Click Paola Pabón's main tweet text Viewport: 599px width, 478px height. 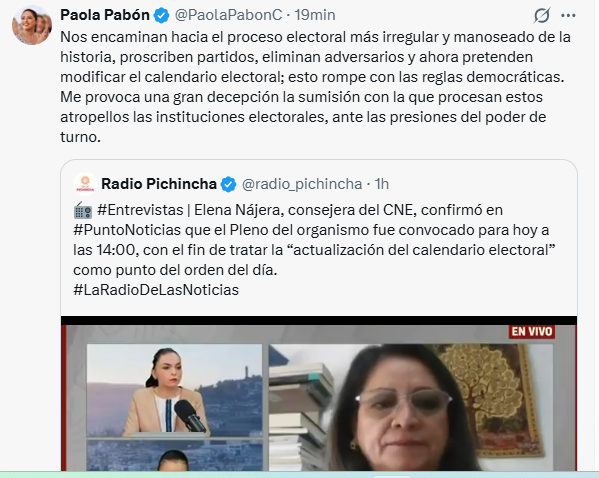315,87
